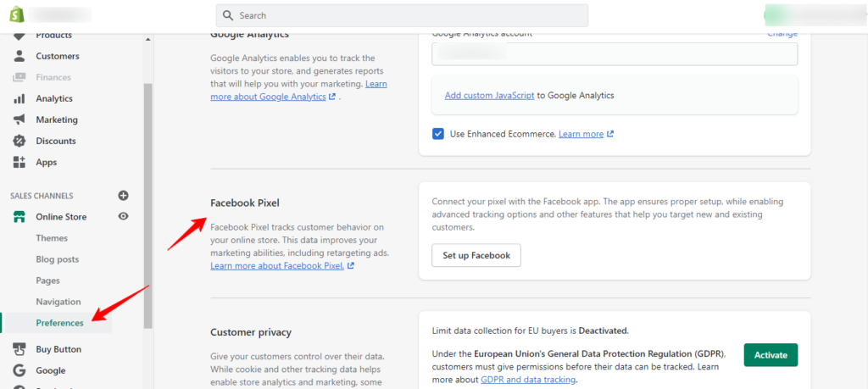Click the Shopify logo icon
The height and width of the screenshot is (389, 868).
tap(17, 15)
